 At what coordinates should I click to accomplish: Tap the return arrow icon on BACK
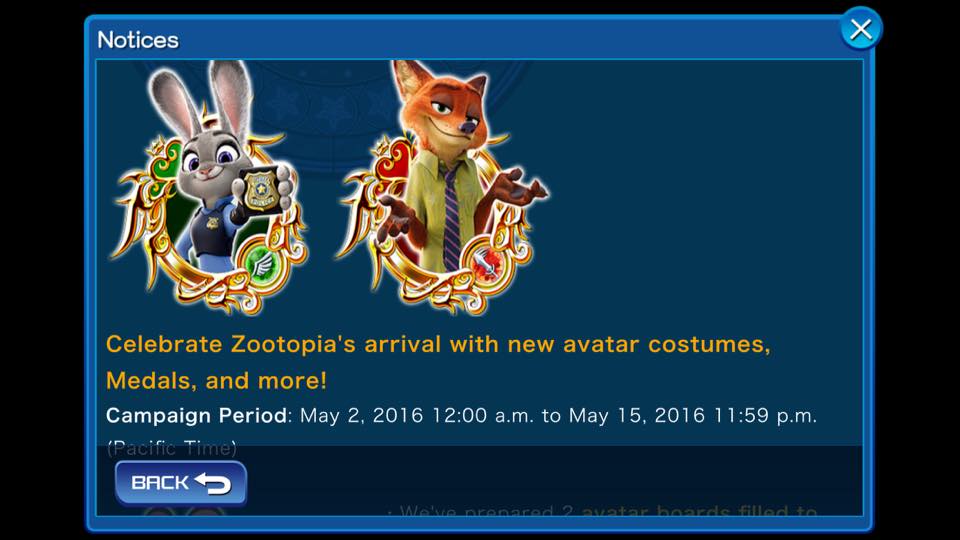click(x=213, y=484)
